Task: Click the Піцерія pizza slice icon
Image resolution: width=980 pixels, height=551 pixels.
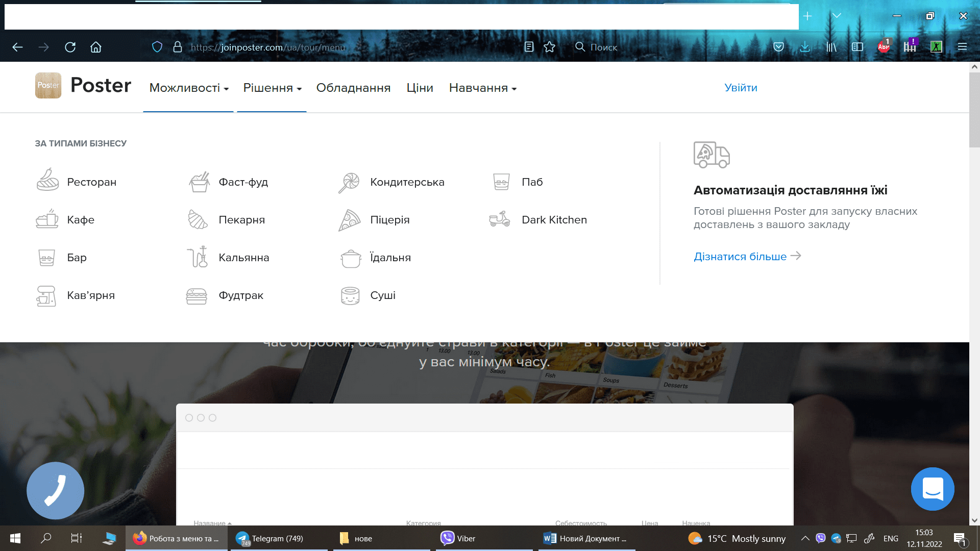Action: (x=350, y=220)
